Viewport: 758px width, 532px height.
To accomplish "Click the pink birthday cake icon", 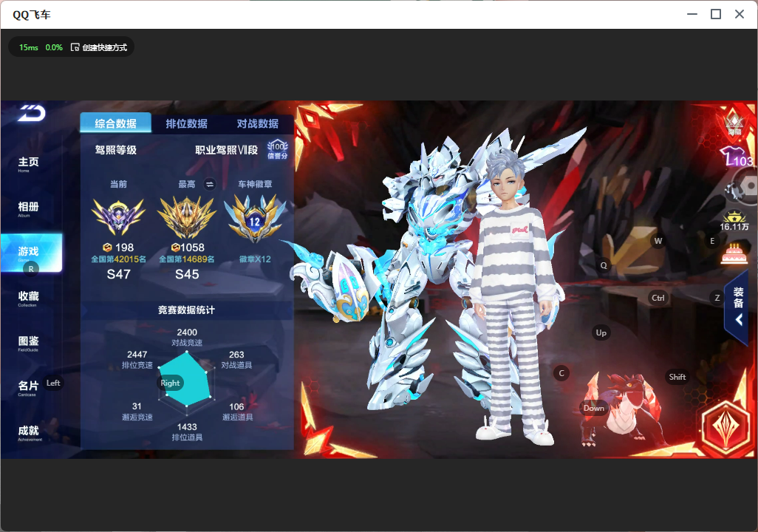I will coord(734,253).
